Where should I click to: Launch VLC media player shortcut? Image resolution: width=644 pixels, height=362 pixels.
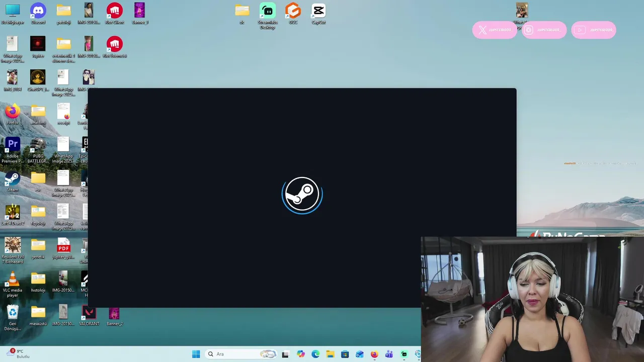coord(13,285)
